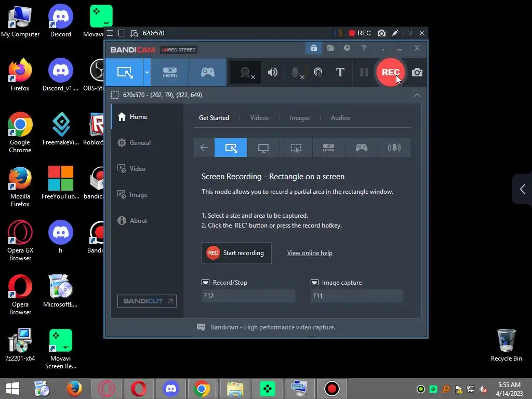Click camera icon on rectangle capture bar

tap(381, 33)
